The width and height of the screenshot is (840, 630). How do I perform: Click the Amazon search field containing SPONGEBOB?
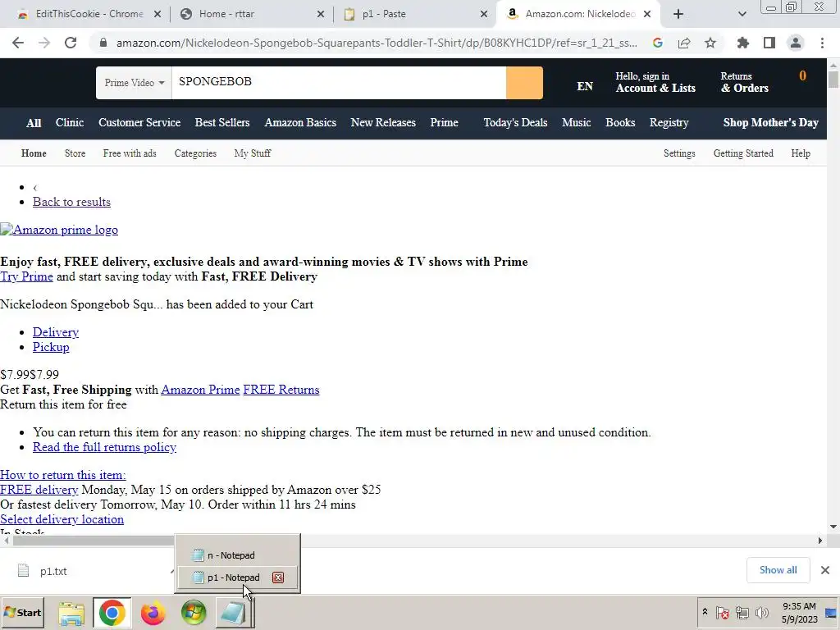pyautogui.click(x=339, y=83)
